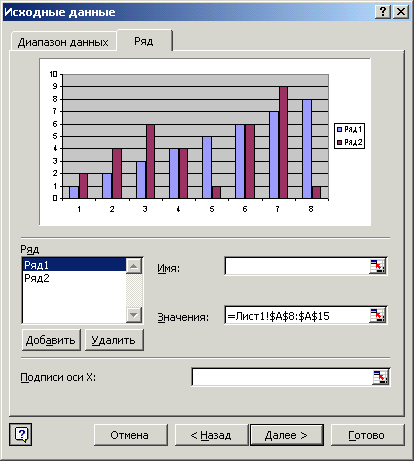Viewport: 414px width, 461px height.
Task: Click the question mark help button in title bar
Action: 383,12
